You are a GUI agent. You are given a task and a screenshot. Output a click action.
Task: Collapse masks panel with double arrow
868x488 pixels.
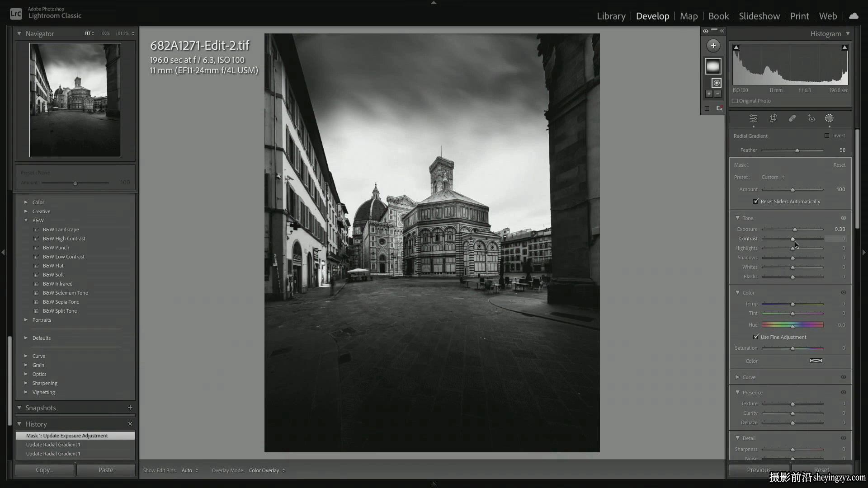(x=722, y=31)
